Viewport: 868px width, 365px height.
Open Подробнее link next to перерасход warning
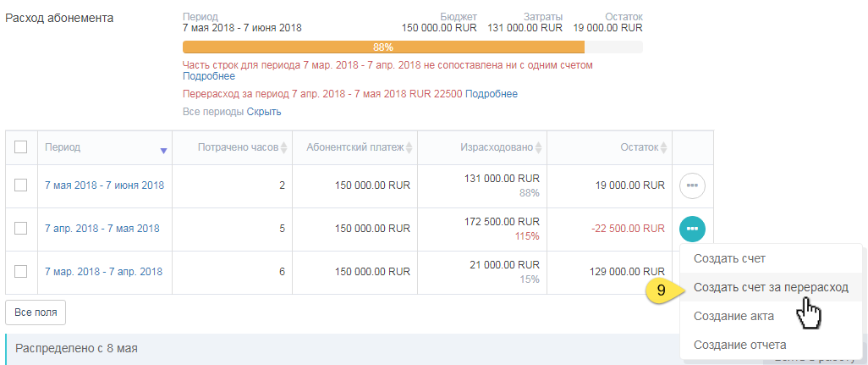click(x=491, y=94)
